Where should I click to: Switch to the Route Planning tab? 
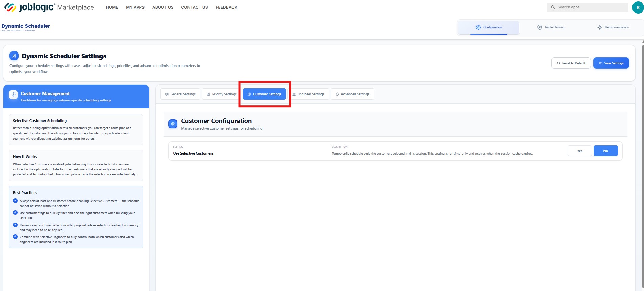tap(551, 27)
